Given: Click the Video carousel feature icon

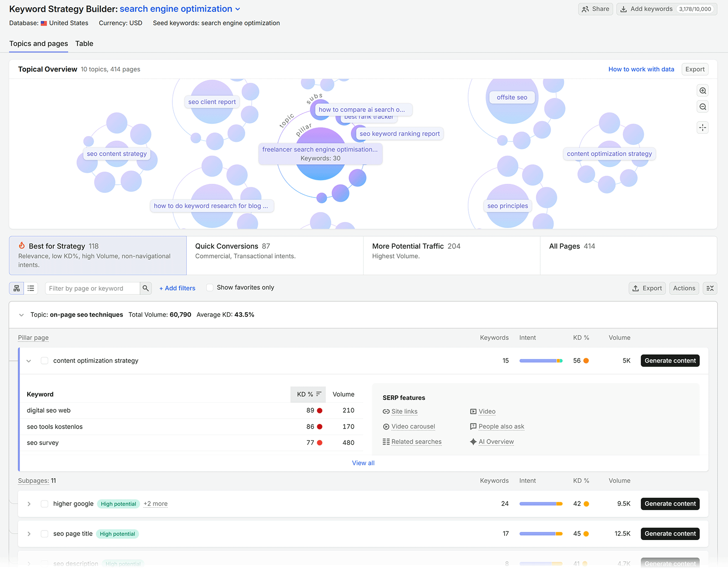Looking at the screenshot, I should pos(386,427).
